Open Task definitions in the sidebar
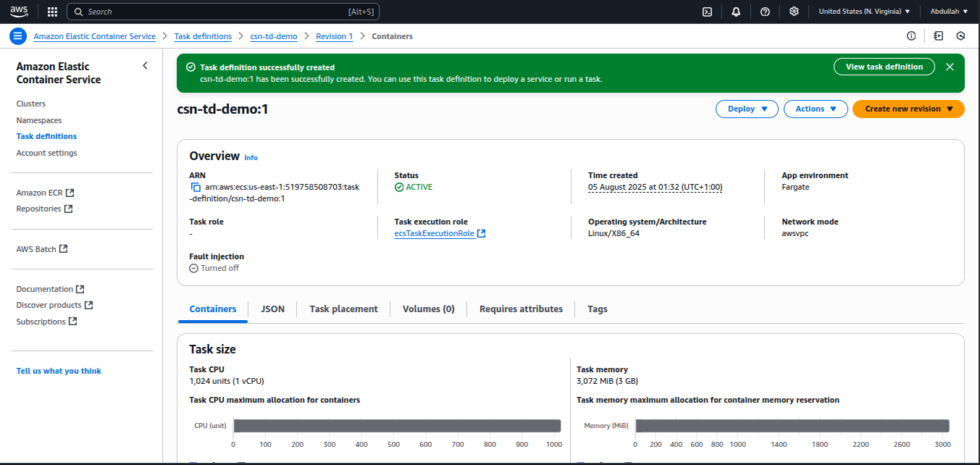This screenshot has width=980, height=465. (x=46, y=136)
